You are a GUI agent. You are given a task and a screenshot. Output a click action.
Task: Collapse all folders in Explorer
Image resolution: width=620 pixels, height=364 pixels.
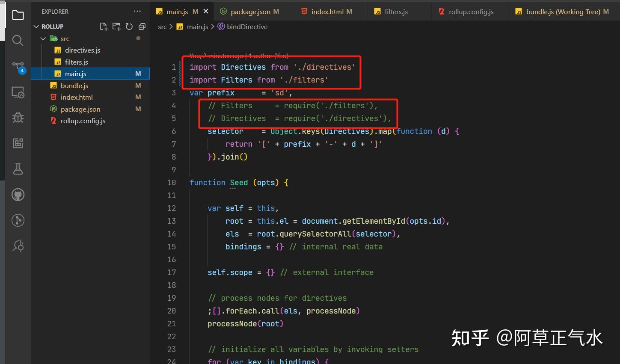tap(142, 27)
